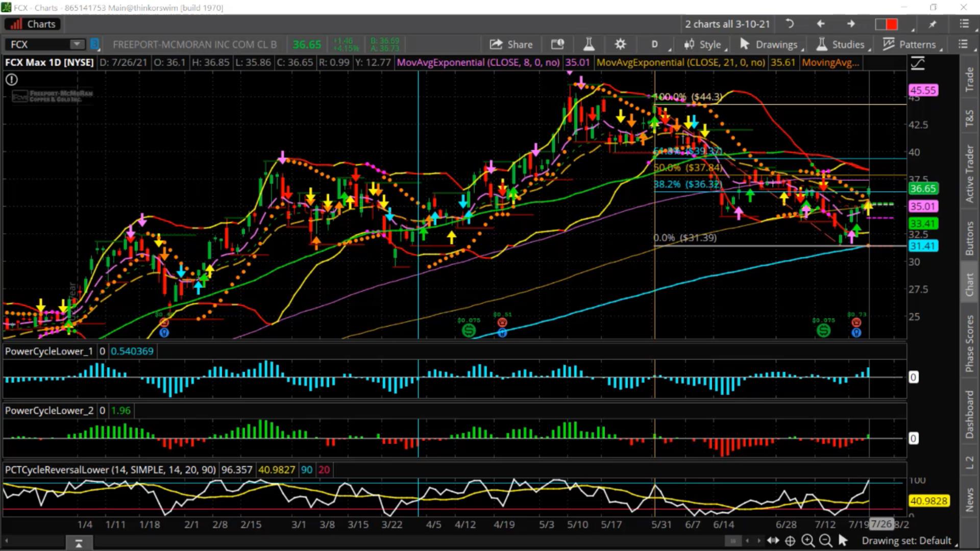The height and width of the screenshot is (551, 980).
Task: Click the 31.41 cyan price bubble
Action: pos(923,246)
